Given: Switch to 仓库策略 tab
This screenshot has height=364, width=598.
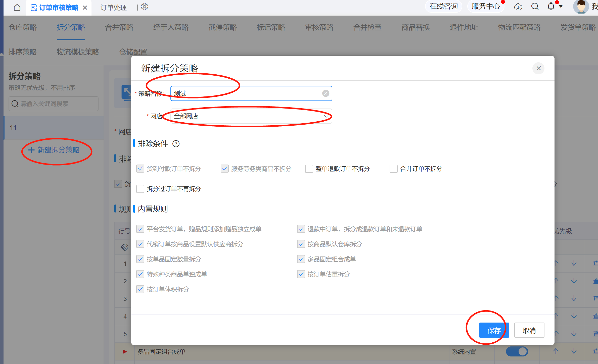Looking at the screenshot, I should point(23,27).
